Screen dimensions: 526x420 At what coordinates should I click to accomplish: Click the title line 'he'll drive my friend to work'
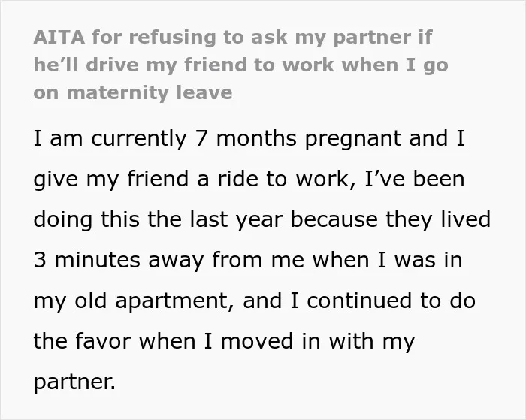241,65
